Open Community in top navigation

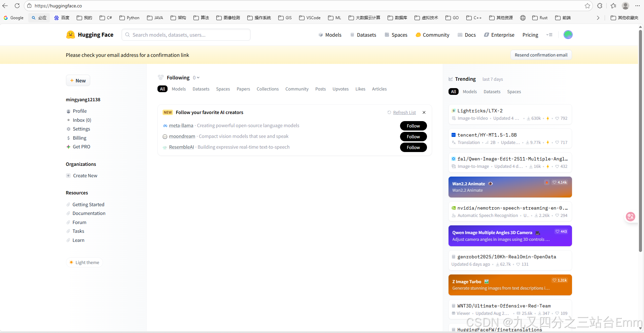point(432,35)
